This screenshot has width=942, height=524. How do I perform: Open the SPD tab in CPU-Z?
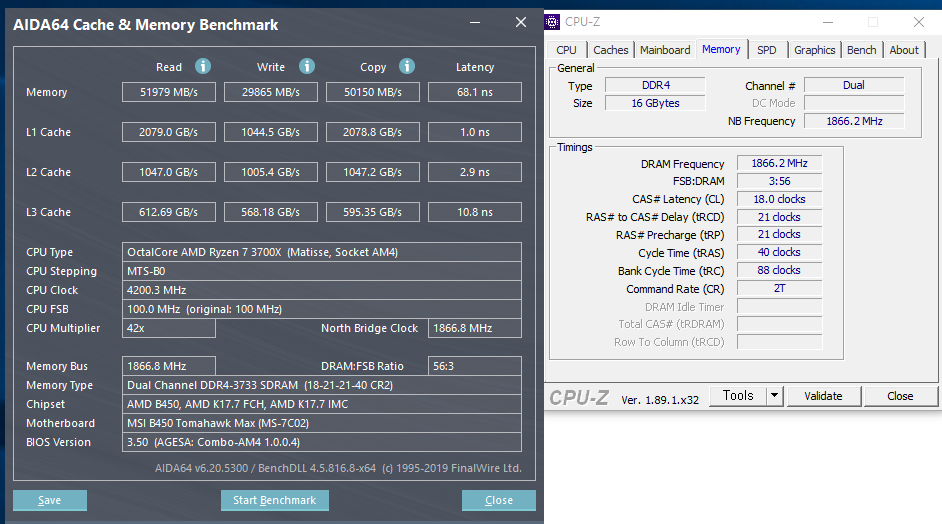[x=767, y=50]
